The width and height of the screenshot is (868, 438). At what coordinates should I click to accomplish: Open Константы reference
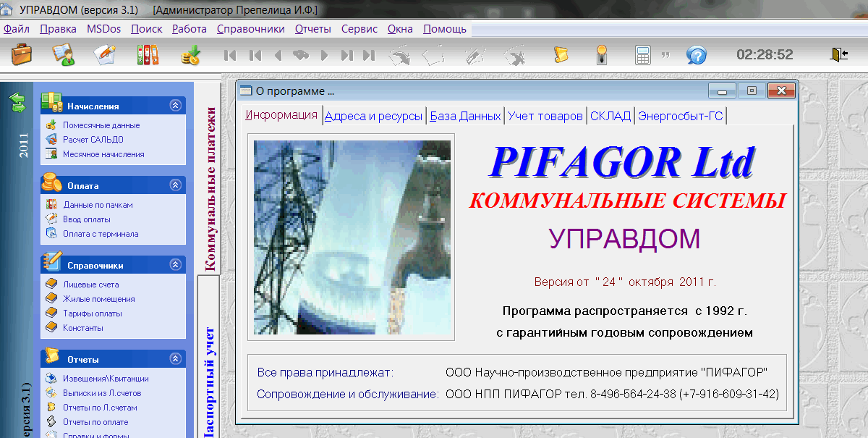point(83,328)
